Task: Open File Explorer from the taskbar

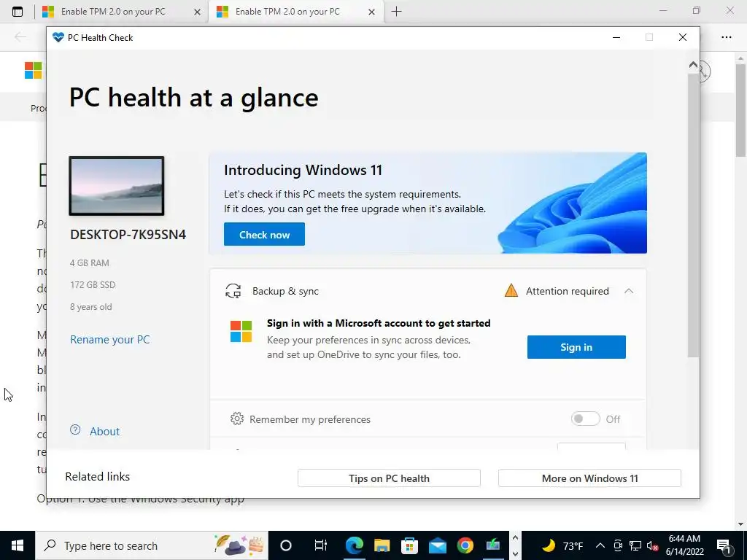Action: coord(382,545)
